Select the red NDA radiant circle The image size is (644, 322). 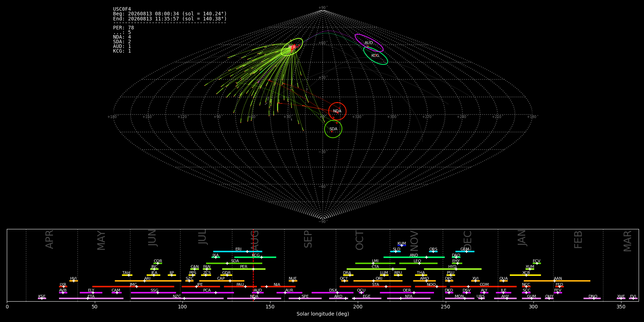[337, 111]
